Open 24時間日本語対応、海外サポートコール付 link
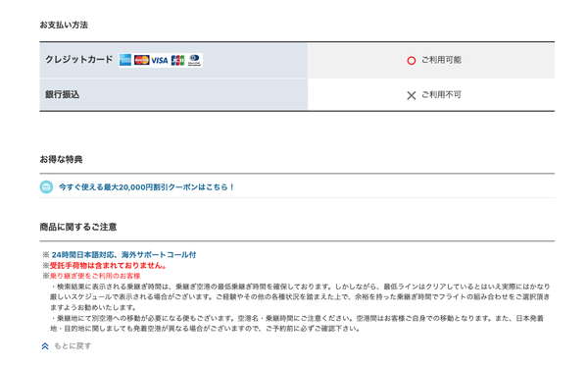Image resolution: width=588 pixels, height=367 pixels. click(123, 255)
